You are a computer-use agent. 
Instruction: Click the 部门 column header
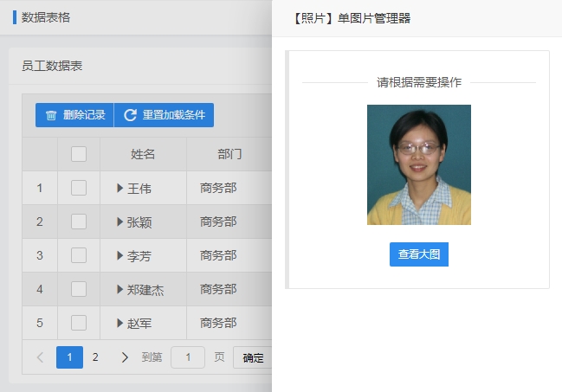click(x=229, y=154)
